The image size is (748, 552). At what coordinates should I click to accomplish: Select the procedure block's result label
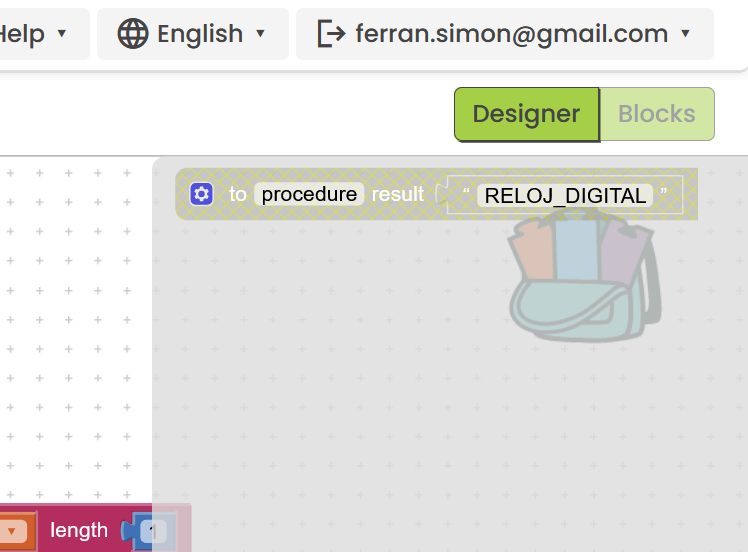click(398, 194)
